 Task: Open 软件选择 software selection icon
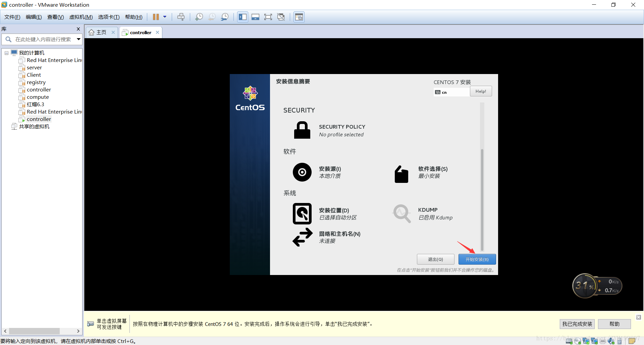pos(401,174)
